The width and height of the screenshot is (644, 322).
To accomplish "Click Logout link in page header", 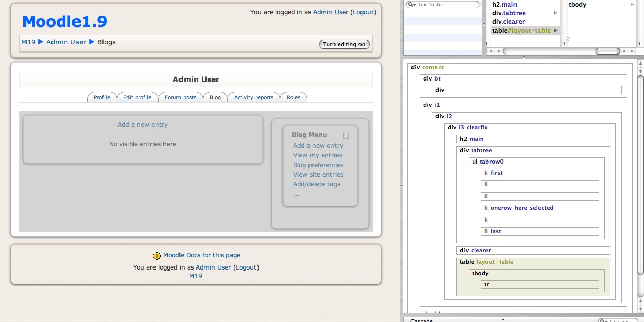I will pos(364,12).
